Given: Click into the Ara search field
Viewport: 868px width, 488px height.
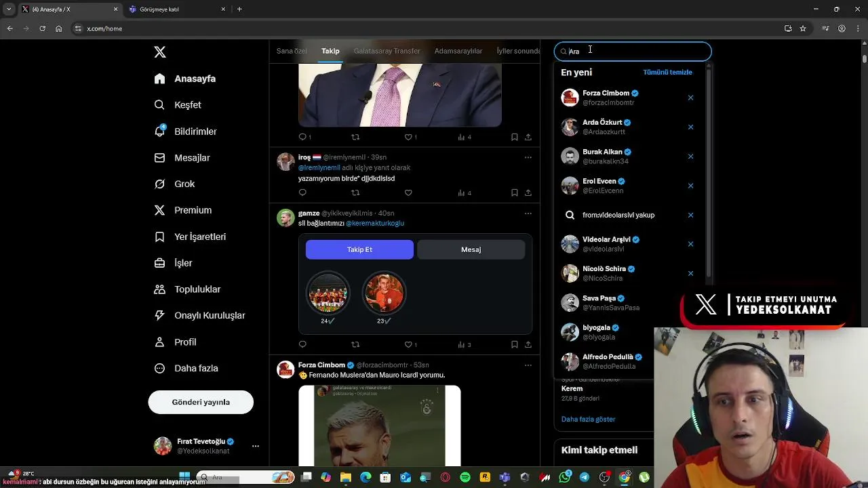Looking at the screenshot, I should tap(633, 52).
